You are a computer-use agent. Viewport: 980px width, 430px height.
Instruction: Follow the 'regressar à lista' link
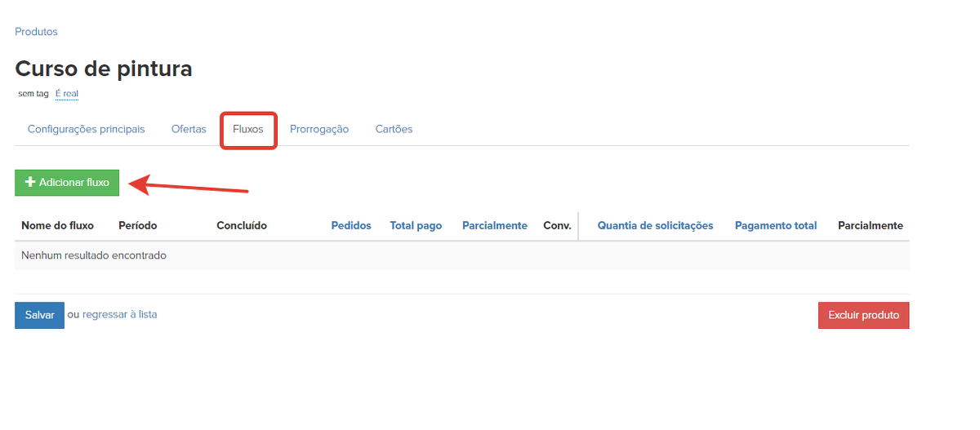119,314
